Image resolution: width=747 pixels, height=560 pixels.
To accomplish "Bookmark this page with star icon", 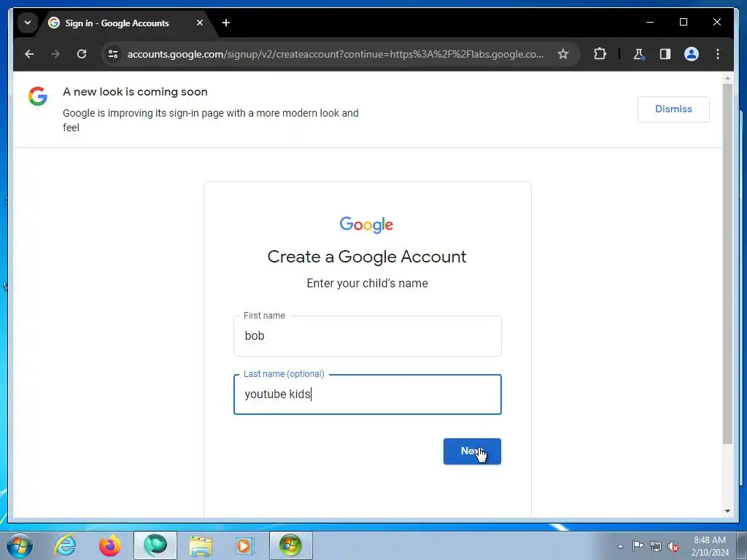I will [563, 54].
